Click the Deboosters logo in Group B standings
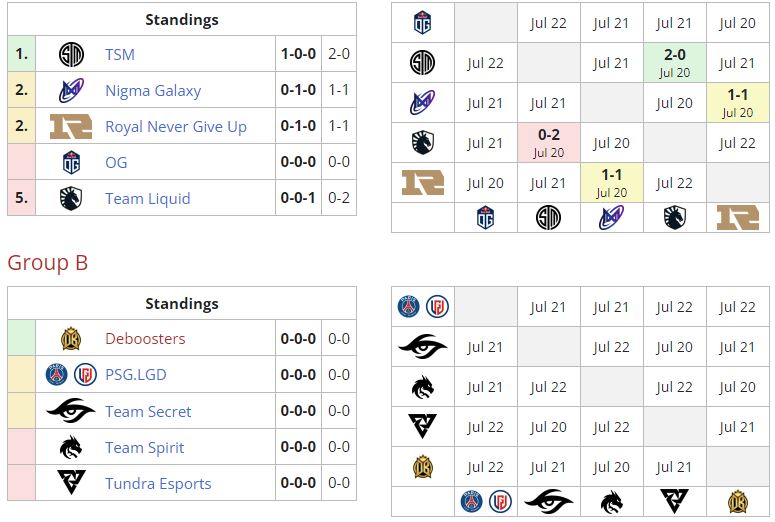Image resolution: width=775 pixels, height=522 pixels. coord(71,339)
